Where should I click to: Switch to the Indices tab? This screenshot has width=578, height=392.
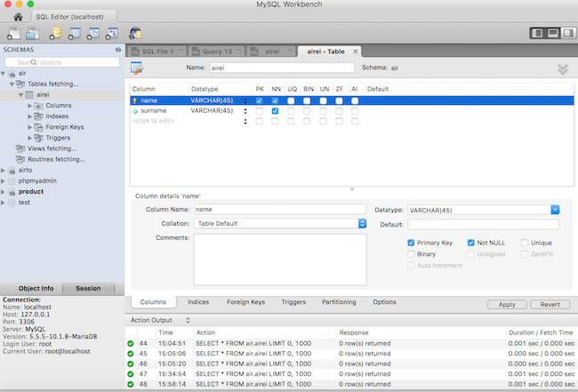197,302
